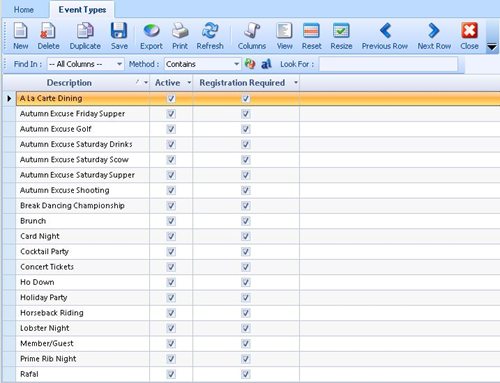The image size is (500, 383).
Task: Open the Active column filter arrow
Action: tap(189, 83)
